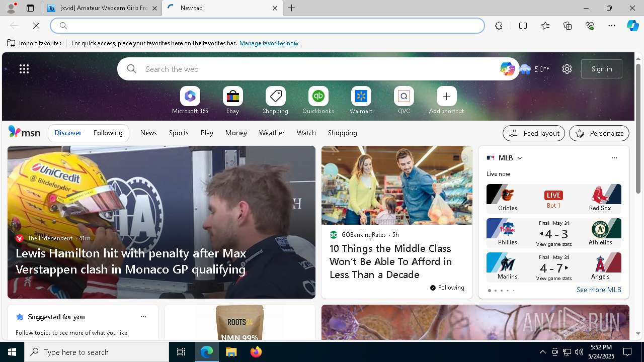Open the Shopping menu item in feed bar
644x362 pixels.
tap(343, 133)
